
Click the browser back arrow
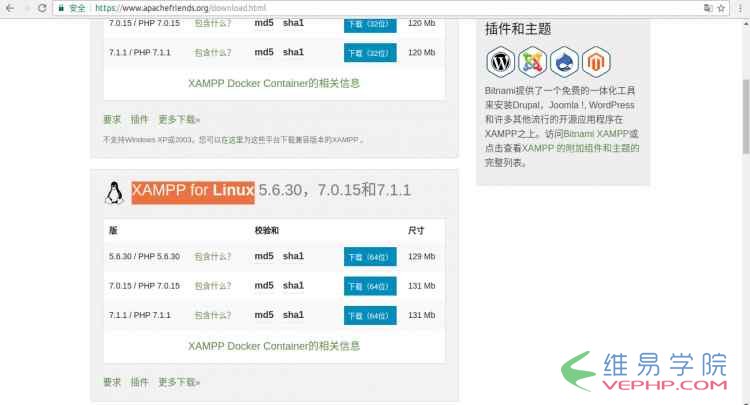pos(10,8)
